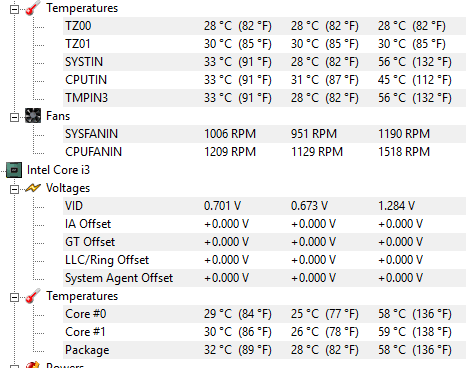This screenshot has height=368, width=466.
Task: Select the LLC/Ring Offset row
Action: click(264, 260)
